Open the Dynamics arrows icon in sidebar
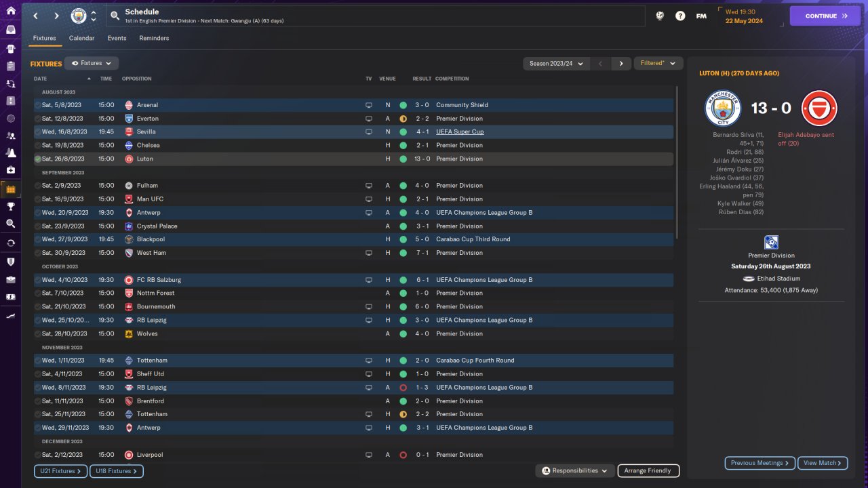Image resolution: width=868 pixels, height=488 pixels. [x=10, y=84]
